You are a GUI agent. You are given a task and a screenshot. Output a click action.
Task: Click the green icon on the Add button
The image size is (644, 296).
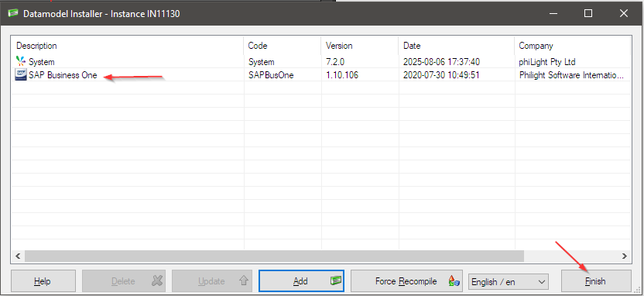point(336,281)
